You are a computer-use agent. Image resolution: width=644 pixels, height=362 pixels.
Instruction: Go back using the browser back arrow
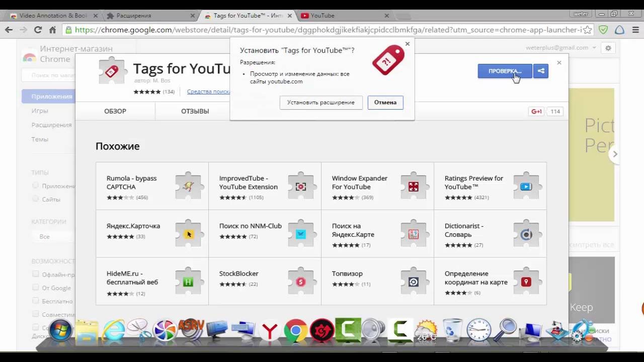(x=9, y=30)
